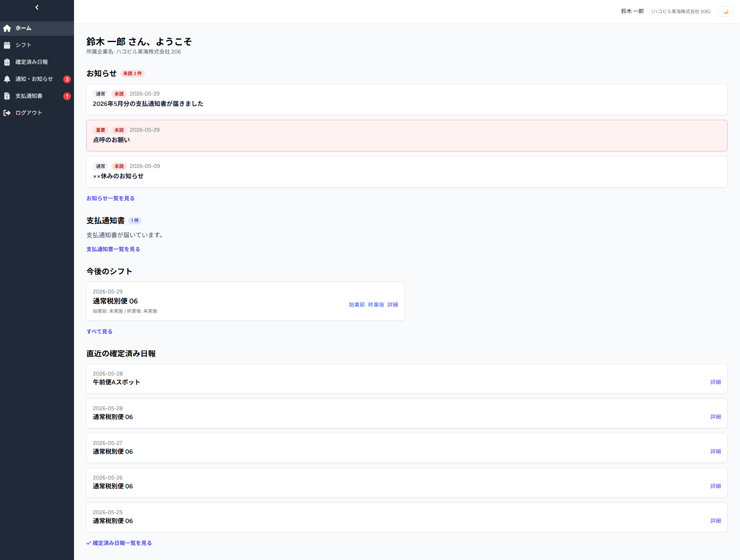
Task: Click the 終業後 link on upcoming shift
Action: coord(376,305)
